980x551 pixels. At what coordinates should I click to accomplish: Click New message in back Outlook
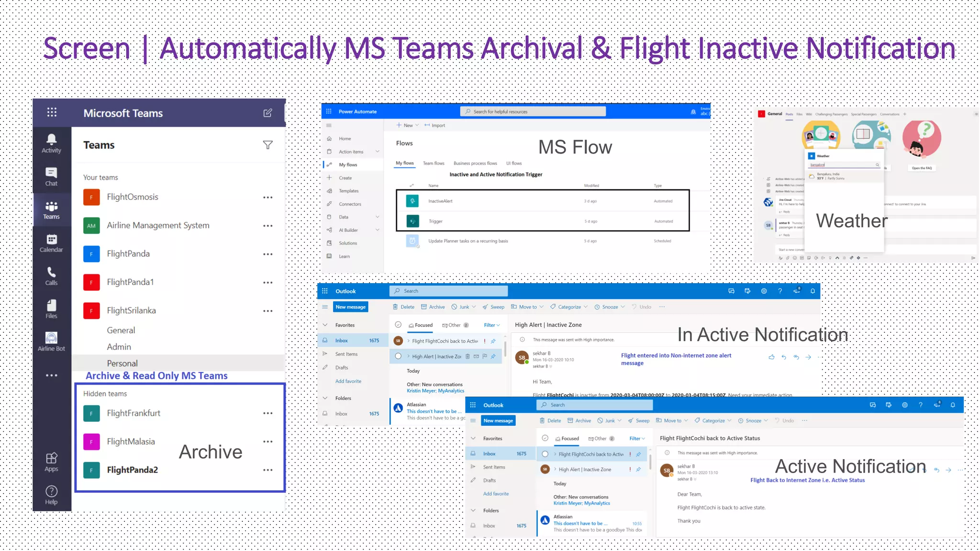(x=351, y=307)
